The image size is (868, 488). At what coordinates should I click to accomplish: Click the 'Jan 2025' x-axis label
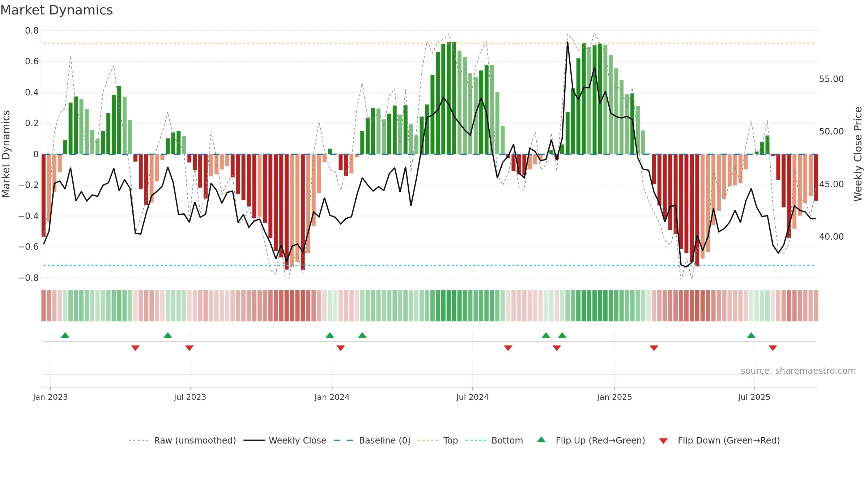click(x=614, y=397)
